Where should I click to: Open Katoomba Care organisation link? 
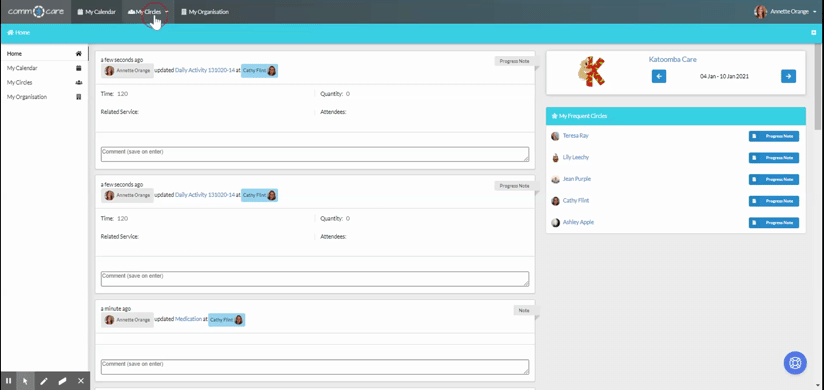coord(673,59)
